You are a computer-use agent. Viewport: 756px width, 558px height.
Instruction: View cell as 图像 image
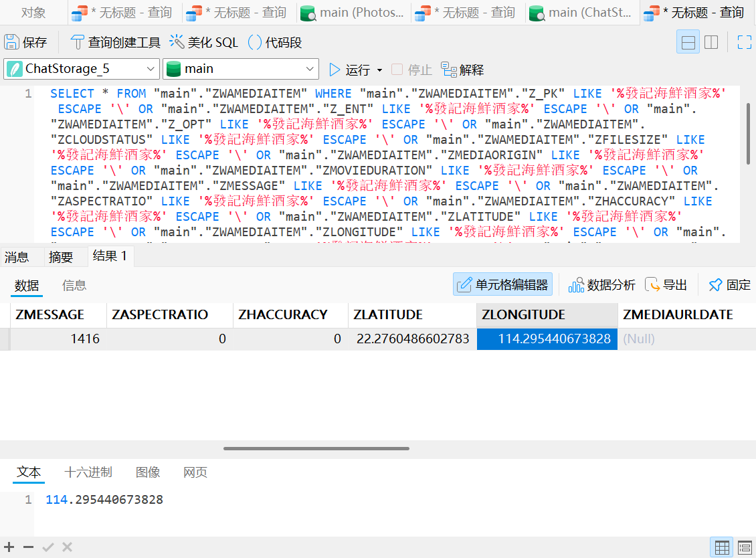[148, 472]
